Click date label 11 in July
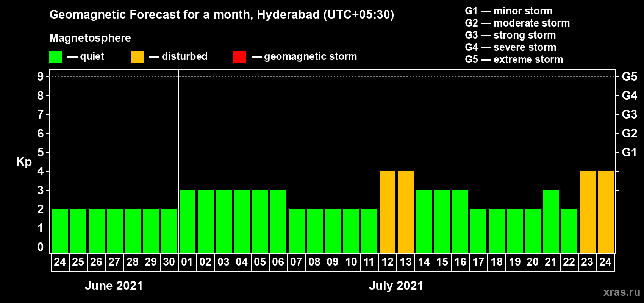Image resolution: width=644 pixels, height=303 pixels. [x=369, y=262]
